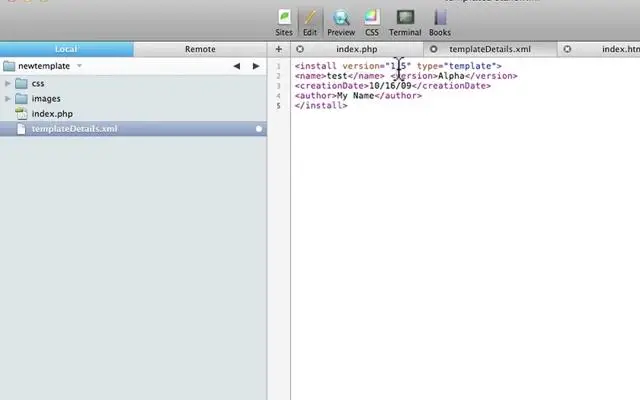Click the images folder icon
Viewport: 640px width, 400px height.
(x=21, y=98)
